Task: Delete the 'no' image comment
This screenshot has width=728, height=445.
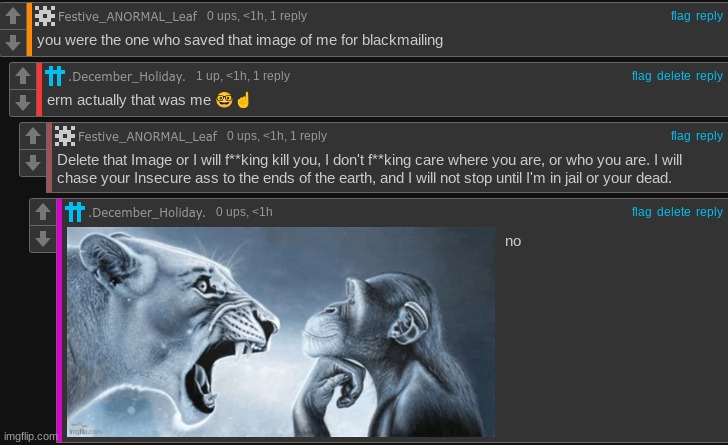Action: click(x=673, y=212)
